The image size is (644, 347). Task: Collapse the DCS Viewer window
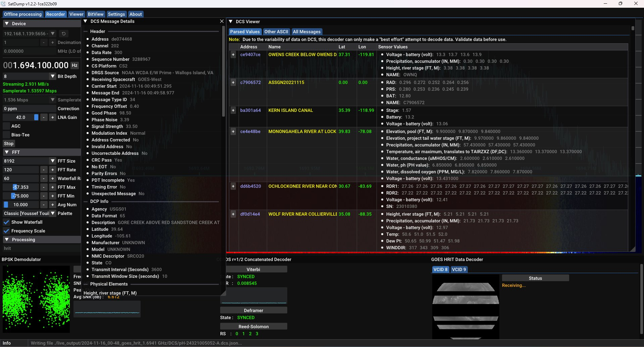(x=231, y=21)
